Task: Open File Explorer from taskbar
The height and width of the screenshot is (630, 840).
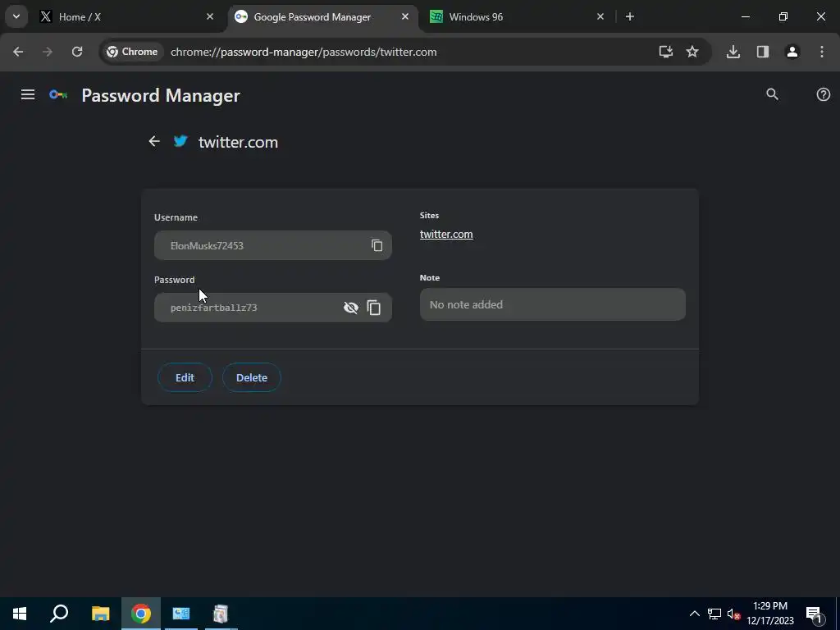Action: [100, 614]
